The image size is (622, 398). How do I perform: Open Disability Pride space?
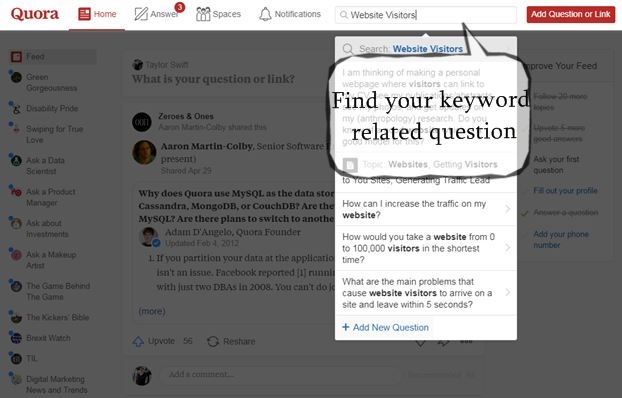pos(51,109)
